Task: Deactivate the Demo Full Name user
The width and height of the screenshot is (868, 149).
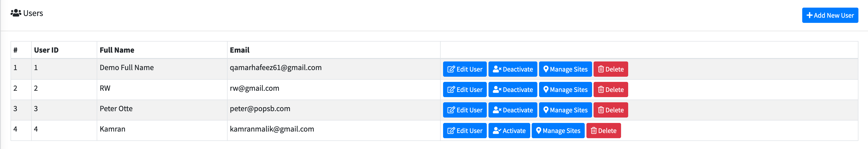Action: pos(513,69)
